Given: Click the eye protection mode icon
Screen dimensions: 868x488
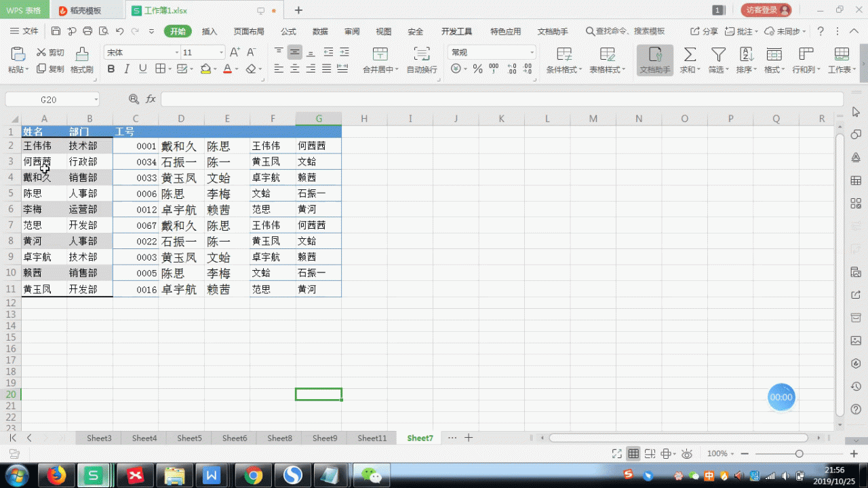Looking at the screenshot, I should pyautogui.click(x=687, y=453).
